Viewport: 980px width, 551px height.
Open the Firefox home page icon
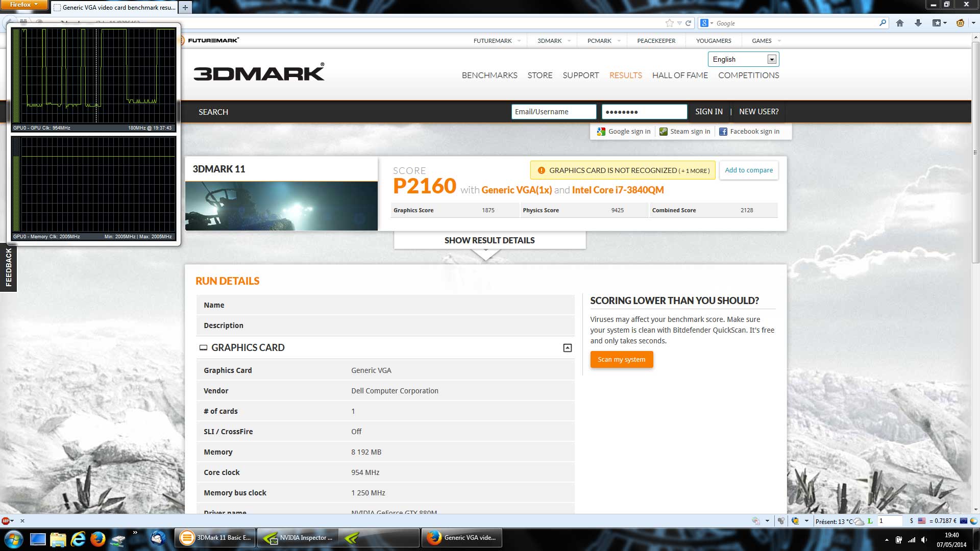pyautogui.click(x=900, y=23)
